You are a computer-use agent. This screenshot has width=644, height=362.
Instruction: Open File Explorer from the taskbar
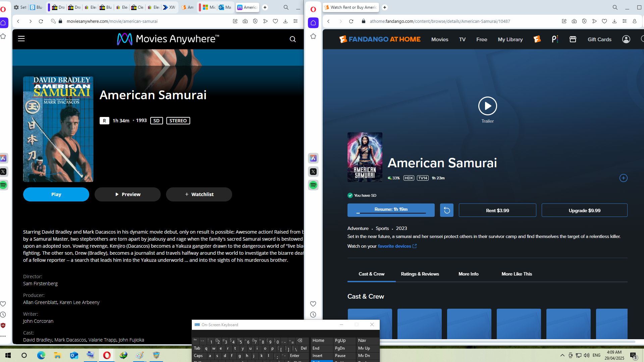pyautogui.click(x=57, y=355)
